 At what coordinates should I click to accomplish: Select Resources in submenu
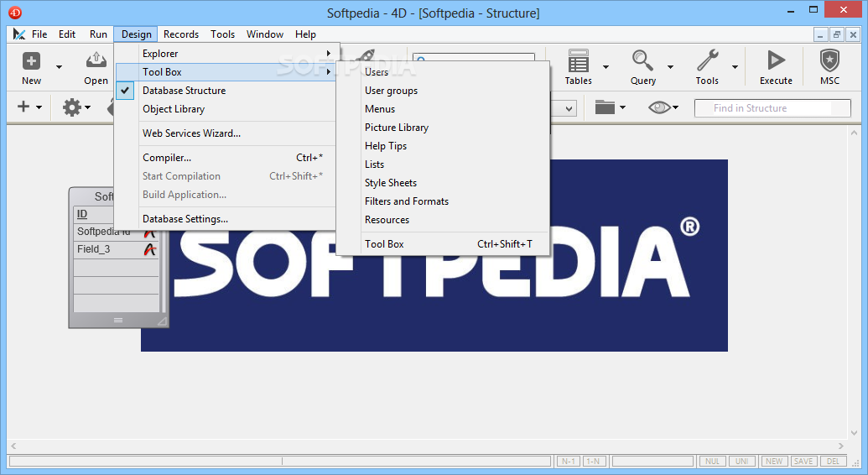point(443,220)
